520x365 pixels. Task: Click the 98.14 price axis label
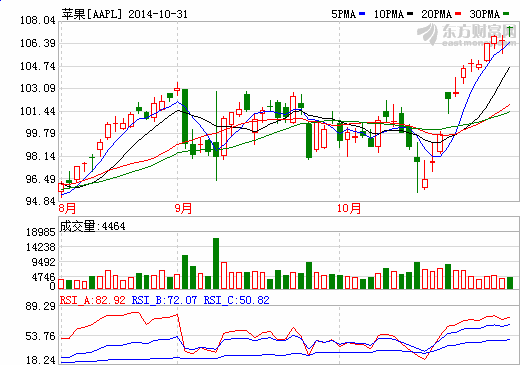click(x=40, y=156)
